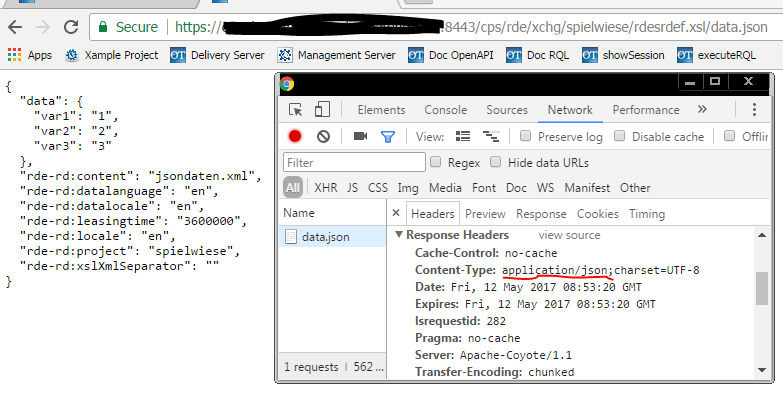
Task: Filter requests by Other
Action: tap(635, 188)
